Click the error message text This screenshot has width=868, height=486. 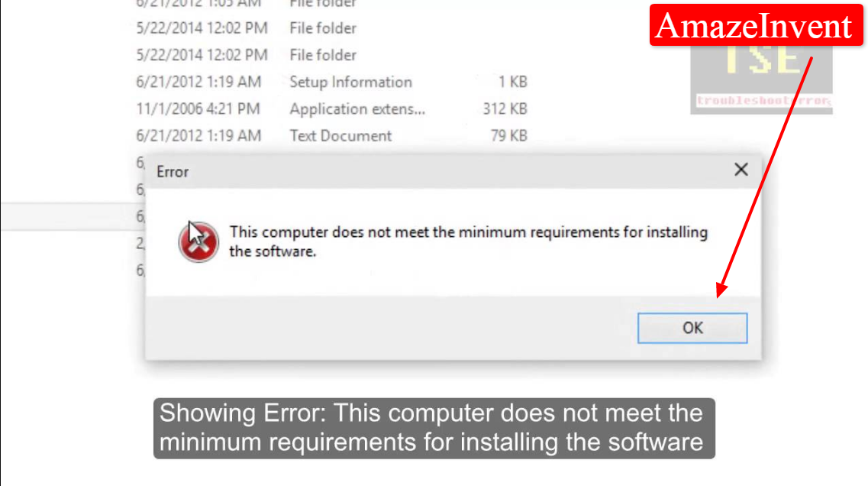[x=468, y=241]
